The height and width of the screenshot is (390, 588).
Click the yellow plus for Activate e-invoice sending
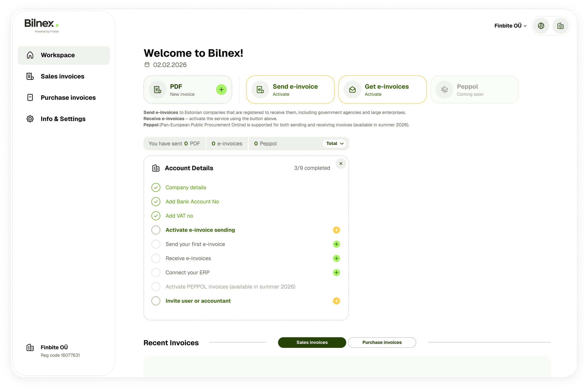point(336,230)
